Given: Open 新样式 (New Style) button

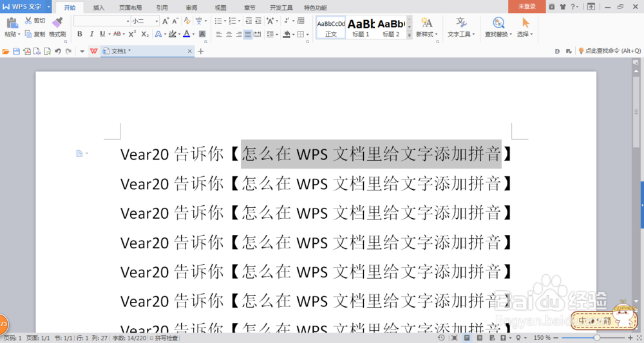Looking at the screenshot, I should tap(427, 27).
